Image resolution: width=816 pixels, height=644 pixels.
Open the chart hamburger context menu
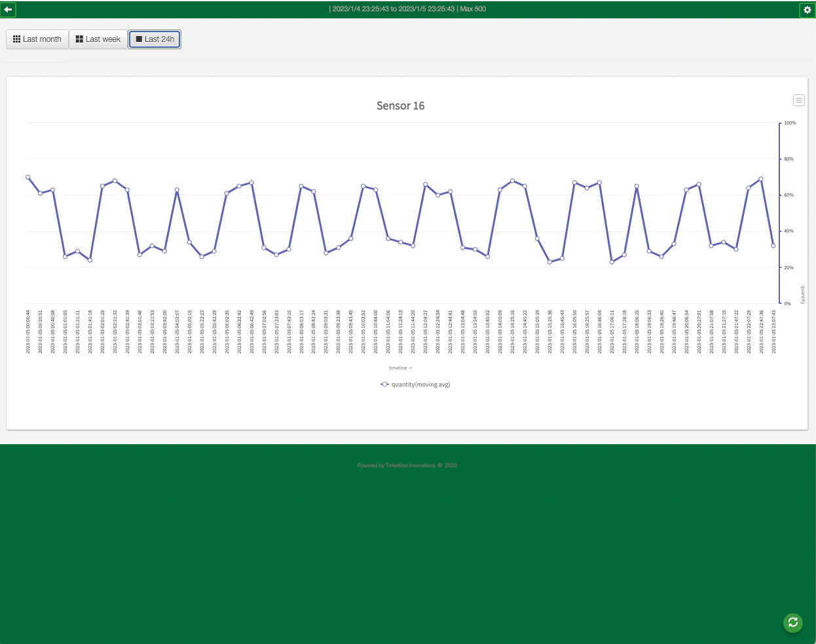click(798, 100)
